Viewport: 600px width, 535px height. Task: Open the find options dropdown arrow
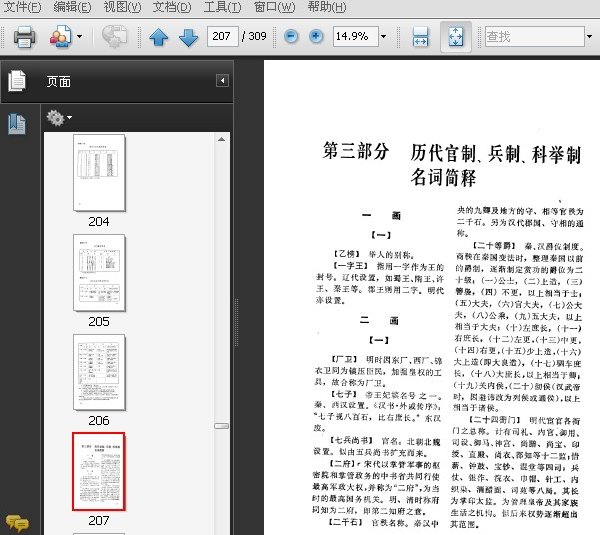click(589, 37)
